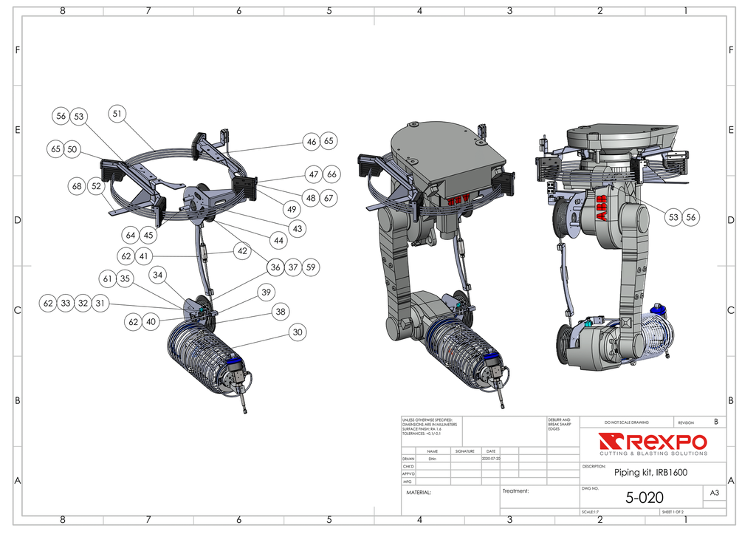Click balloon number 49
756x534 pixels.
coord(292,209)
